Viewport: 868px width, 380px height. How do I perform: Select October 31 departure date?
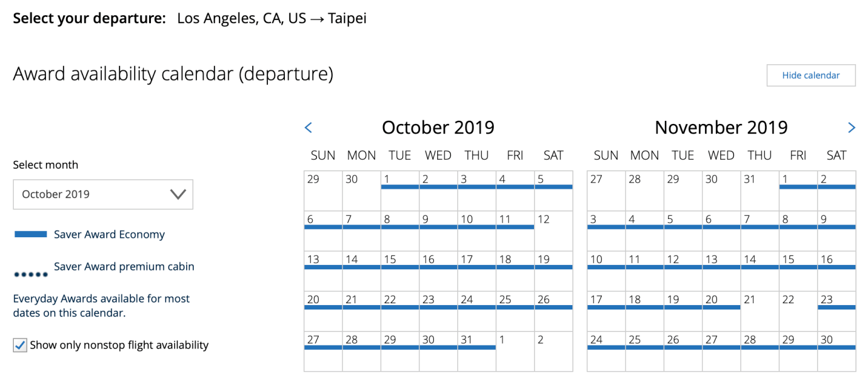coord(477,352)
